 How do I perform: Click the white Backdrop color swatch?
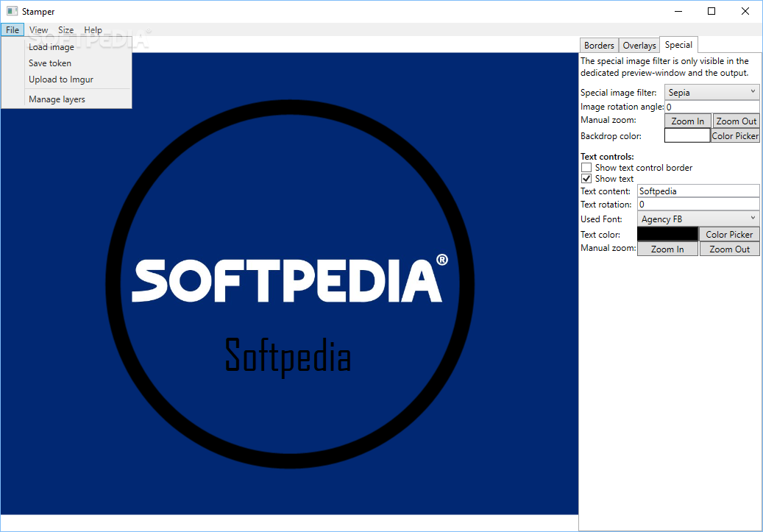(x=687, y=136)
